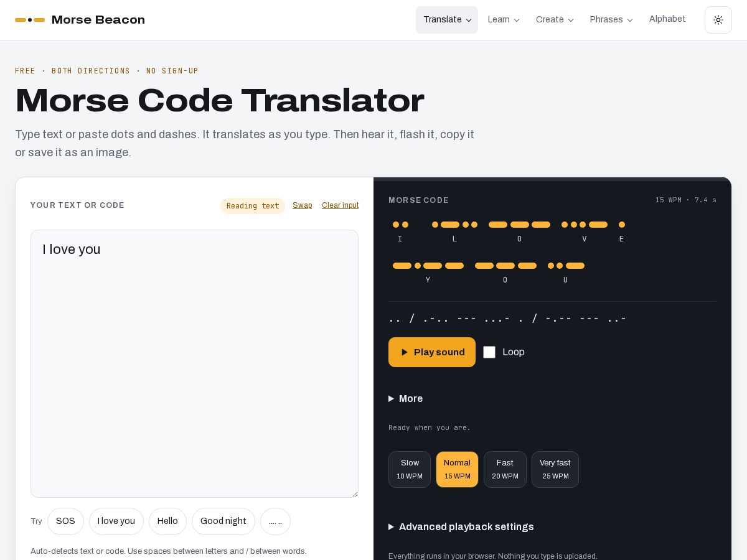The height and width of the screenshot is (560, 747).
Task: Try the dots '.... ..' example chip
Action: click(x=275, y=521)
